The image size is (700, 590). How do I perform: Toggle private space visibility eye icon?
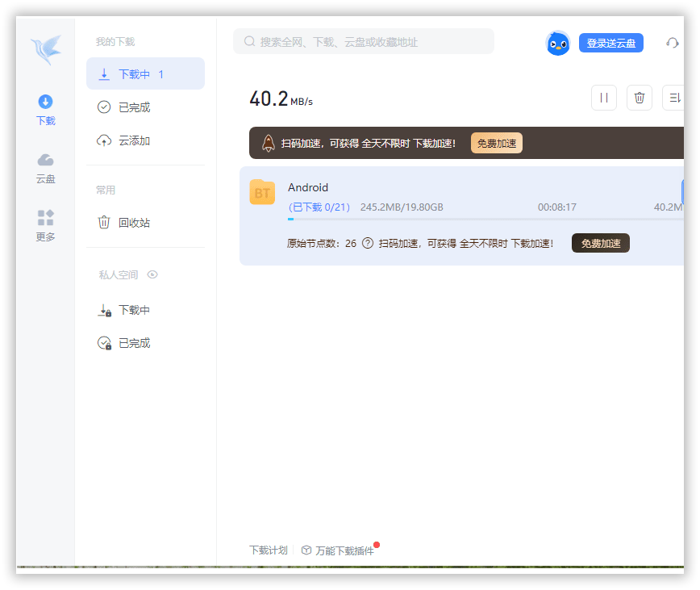(x=152, y=274)
